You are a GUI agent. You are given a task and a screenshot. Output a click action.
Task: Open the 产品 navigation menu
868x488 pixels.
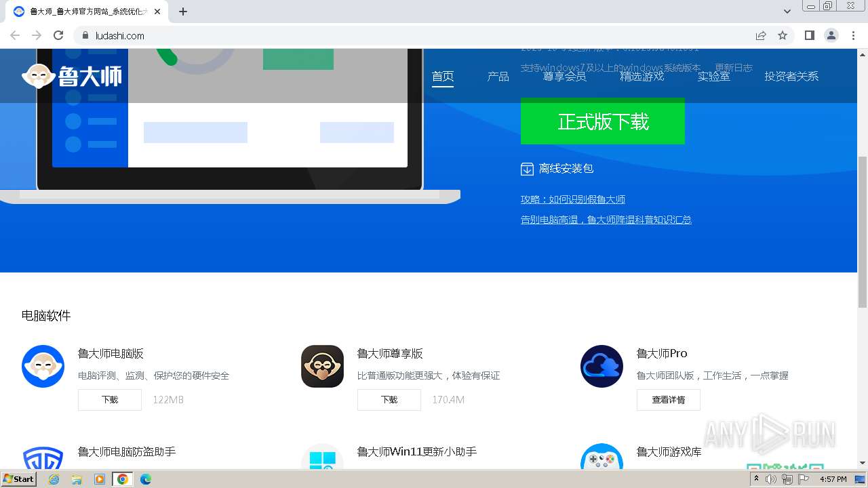click(x=498, y=77)
